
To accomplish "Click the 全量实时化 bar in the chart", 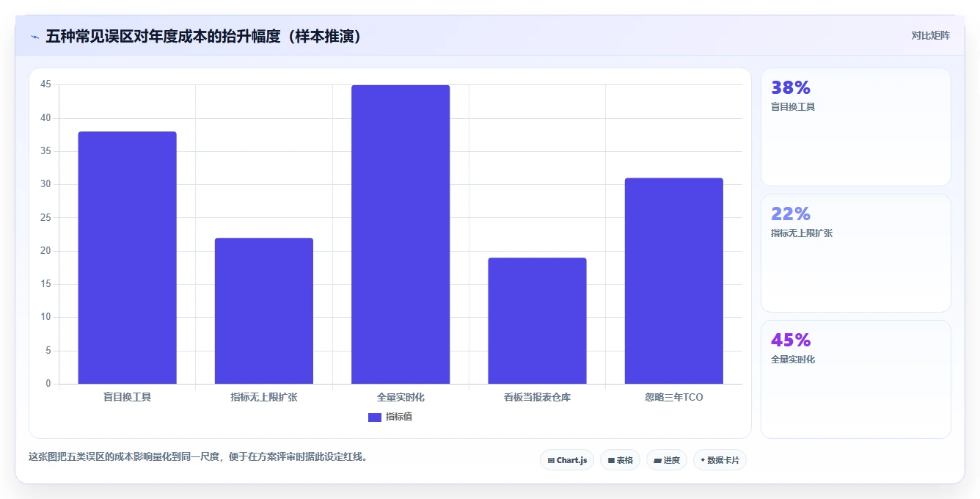I will (401, 234).
